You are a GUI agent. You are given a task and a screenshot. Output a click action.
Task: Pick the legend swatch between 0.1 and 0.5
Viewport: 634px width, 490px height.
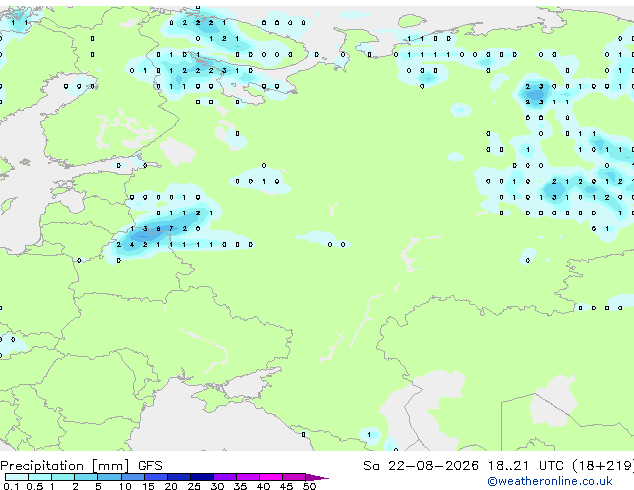[17, 477]
